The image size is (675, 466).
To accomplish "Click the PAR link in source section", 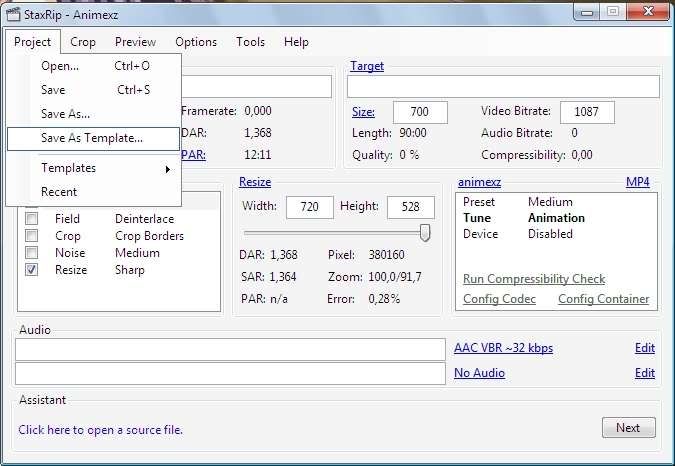I will pyautogui.click(x=193, y=154).
